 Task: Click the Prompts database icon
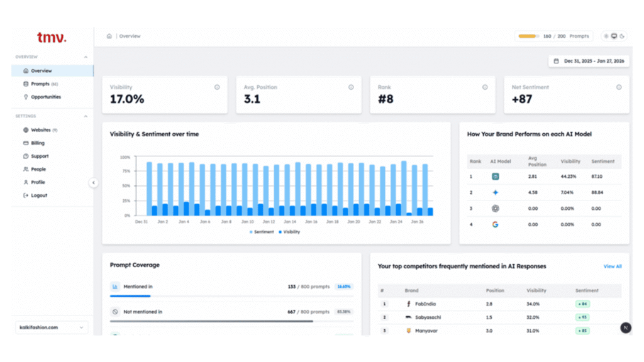pos(26,84)
